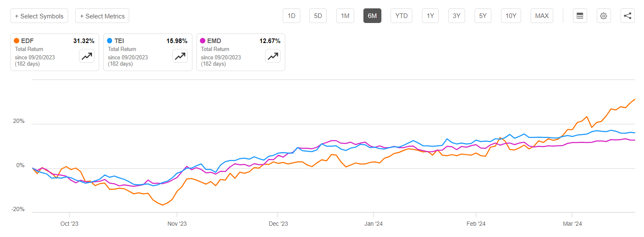
Task: Select the 6M time range
Action: click(x=372, y=16)
